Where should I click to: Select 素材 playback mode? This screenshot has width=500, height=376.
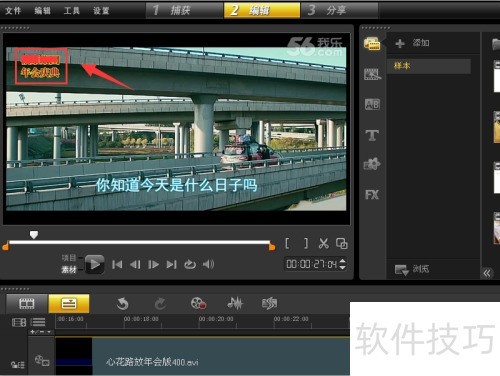(x=69, y=269)
